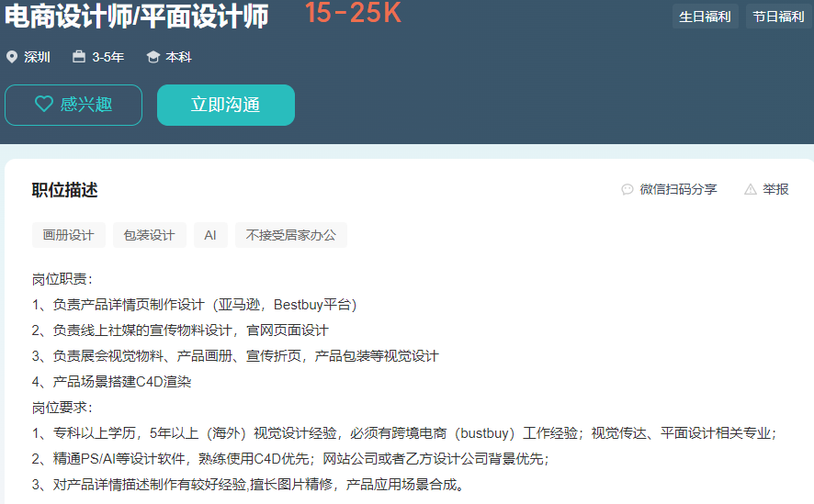Click the line about 官网页面设计
814x504 pixels.
point(180,330)
